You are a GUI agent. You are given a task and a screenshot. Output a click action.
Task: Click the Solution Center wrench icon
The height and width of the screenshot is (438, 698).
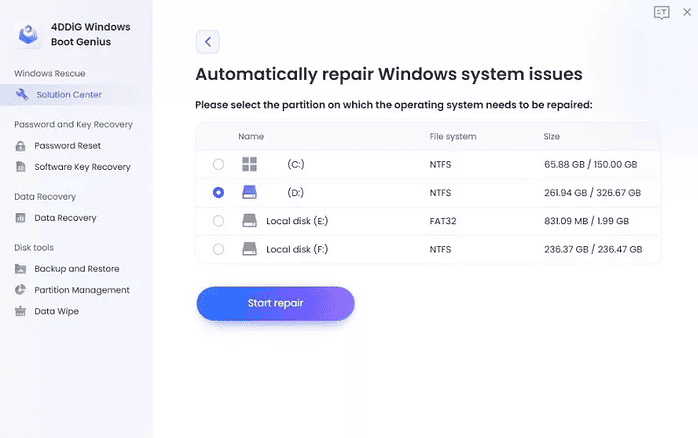[x=22, y=95]
